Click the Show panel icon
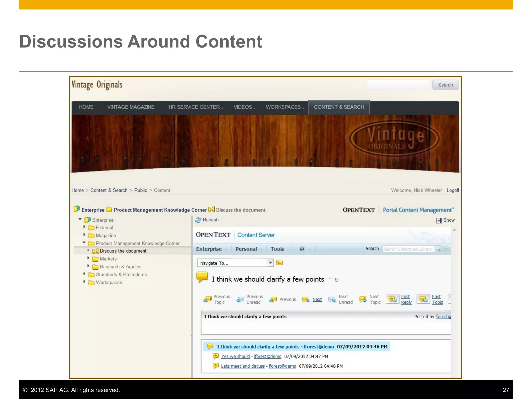Image resolution: width=532 pixels, height=399 pixels. point(439,220)
